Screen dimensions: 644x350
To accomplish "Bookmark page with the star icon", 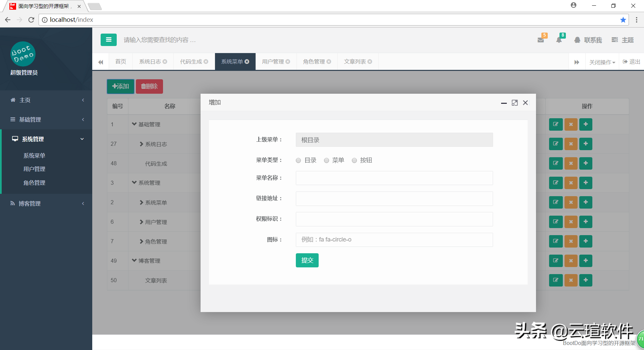I will click(x=623, y=20).
